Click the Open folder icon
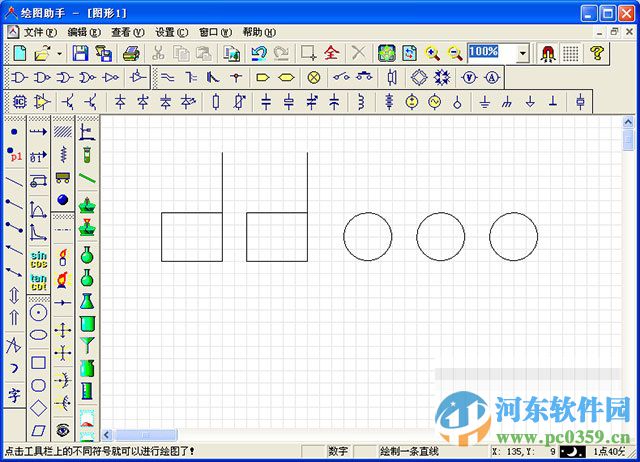The image size is (640, 462). [43, 53]
